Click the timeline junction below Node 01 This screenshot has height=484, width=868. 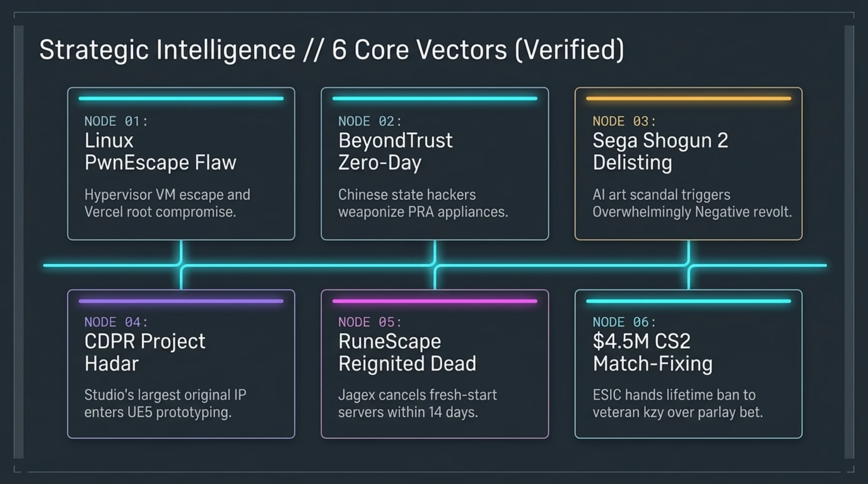point(181,265)
